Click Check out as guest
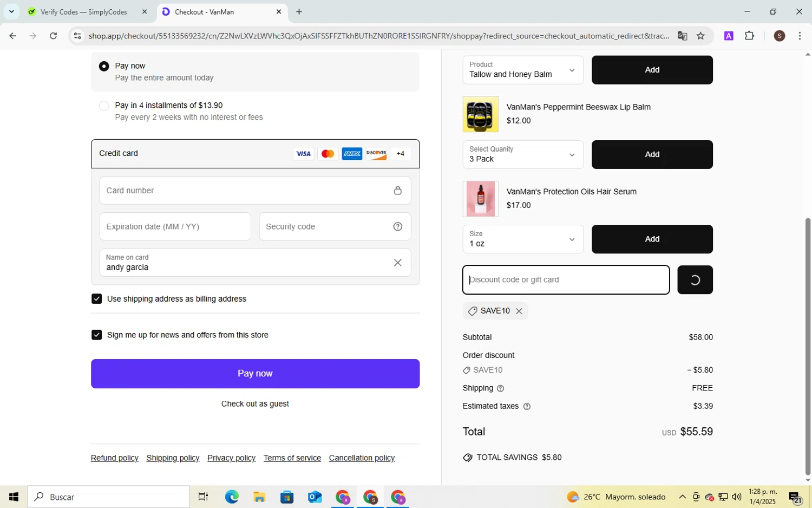Viewport: 812px width, 508px height. (255, 404)
